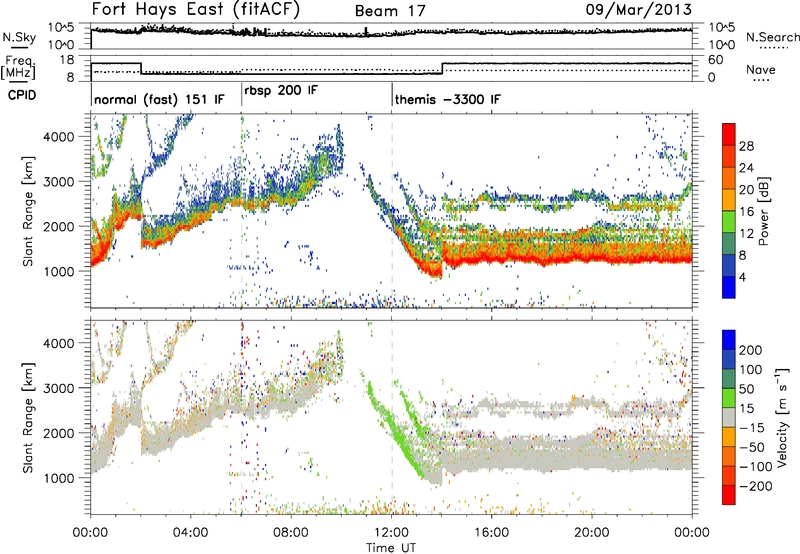Click the 'themis -3300 IF' CPID text

(x=448, y=99)
